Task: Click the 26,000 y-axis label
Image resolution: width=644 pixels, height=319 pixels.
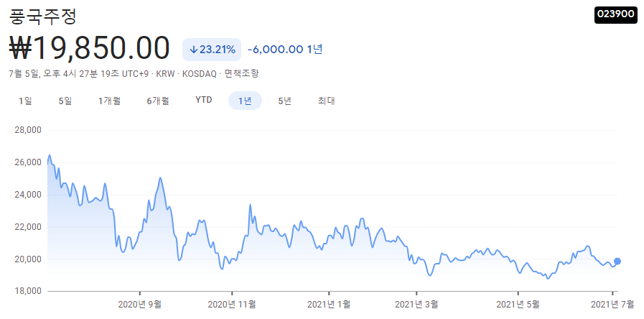Action: [x=28, y=162]
